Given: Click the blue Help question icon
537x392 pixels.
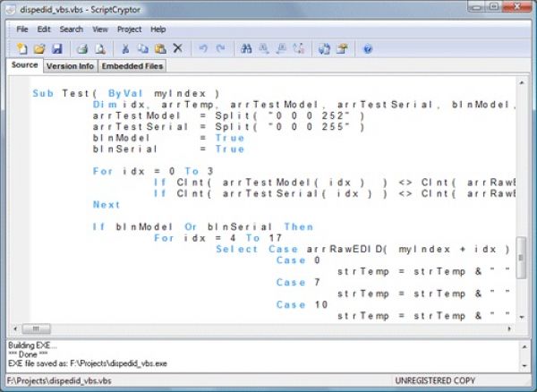Looking at the screenshot, I should tap(368, 49).
